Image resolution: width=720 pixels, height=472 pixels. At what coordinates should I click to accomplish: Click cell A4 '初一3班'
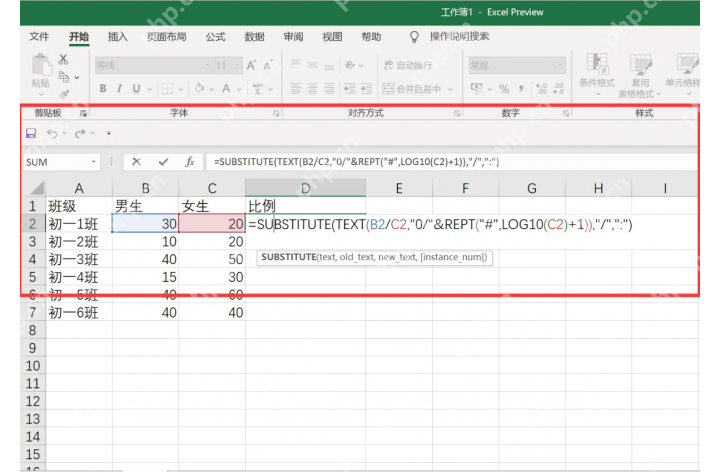(79, 259)
